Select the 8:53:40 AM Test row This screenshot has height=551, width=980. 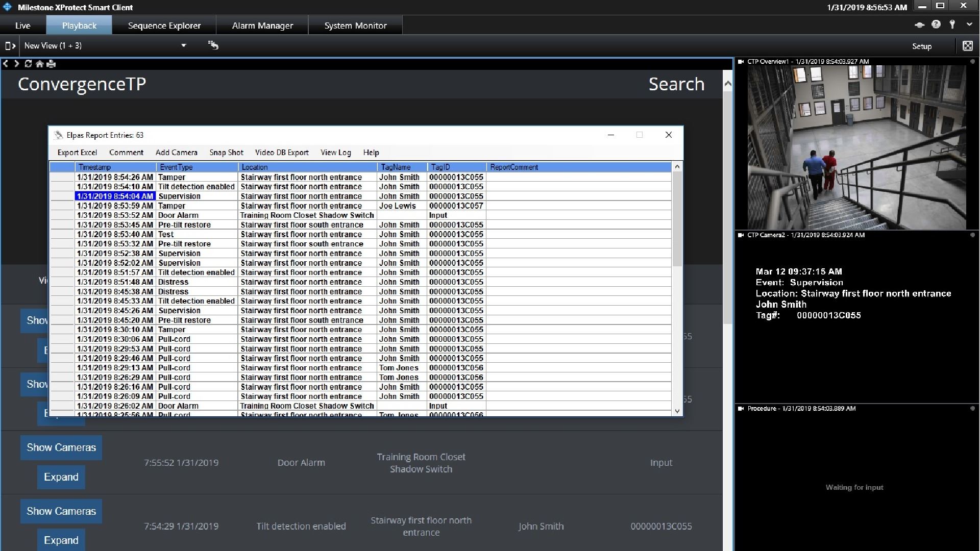click(x=360, y=235)
